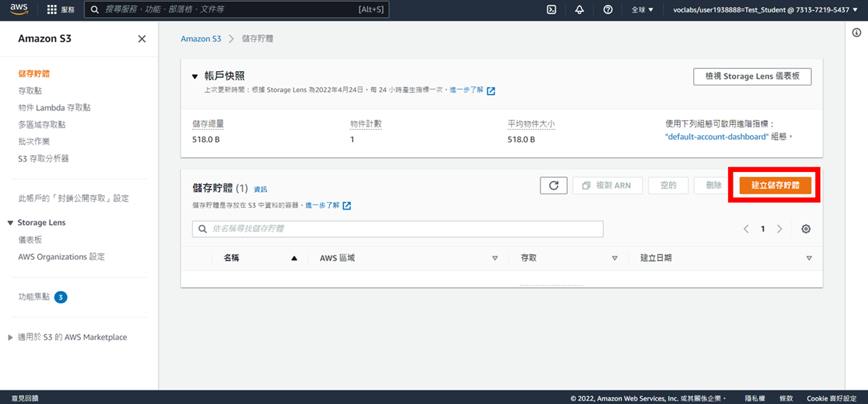This screenshot has width=868, height=404.
Task: Close the Amazon S3 side navigation panel
Action: [x=142, y=39]
